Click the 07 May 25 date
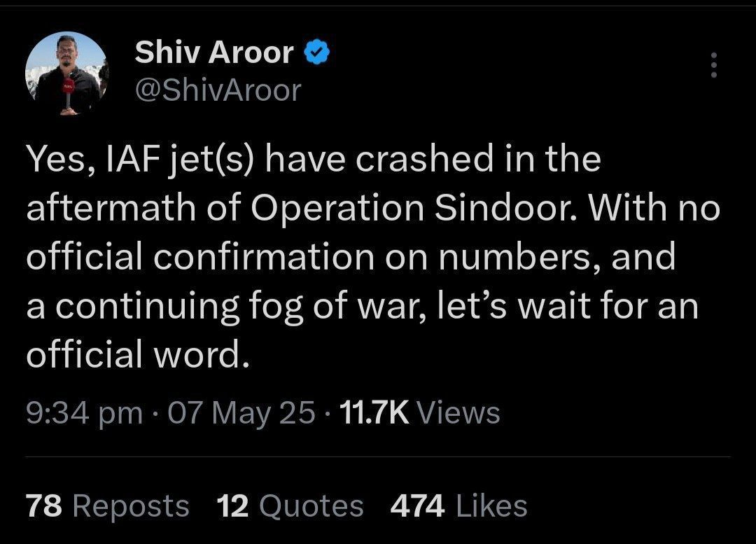 [x=241, y=414]
